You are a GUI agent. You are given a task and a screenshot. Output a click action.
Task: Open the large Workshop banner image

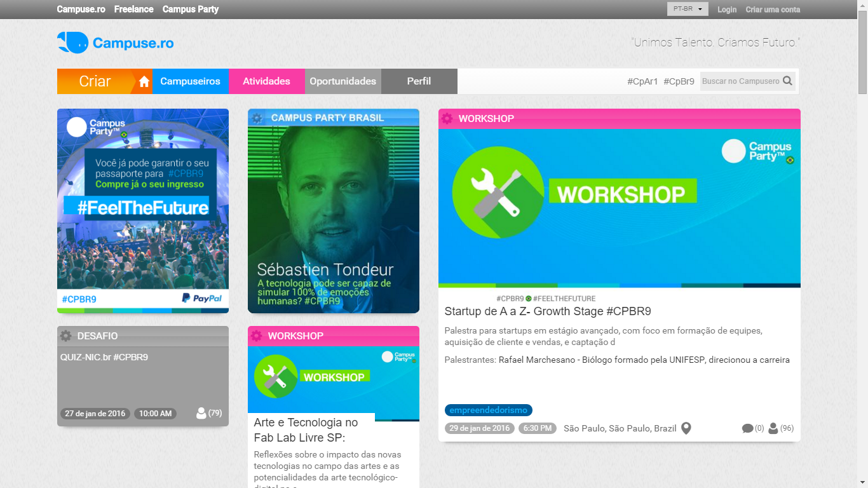pyautogui.click(x=620, y=208)
